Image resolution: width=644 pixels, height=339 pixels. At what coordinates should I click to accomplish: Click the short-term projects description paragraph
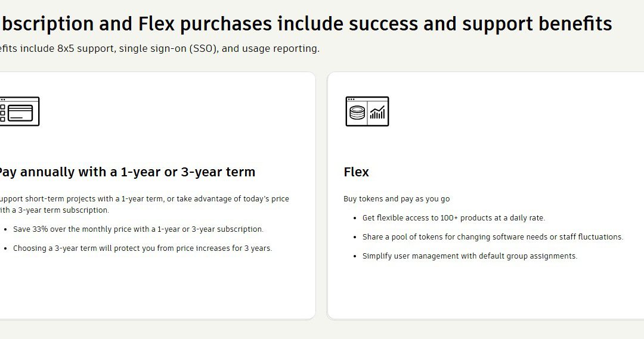pyautogui.click(x=144, y=204)
